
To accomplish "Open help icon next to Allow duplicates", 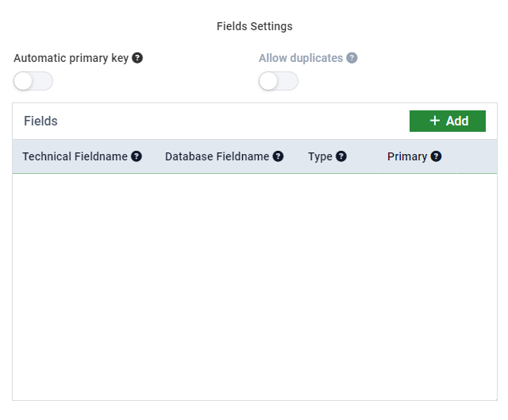I will click(x=352, y=58).
